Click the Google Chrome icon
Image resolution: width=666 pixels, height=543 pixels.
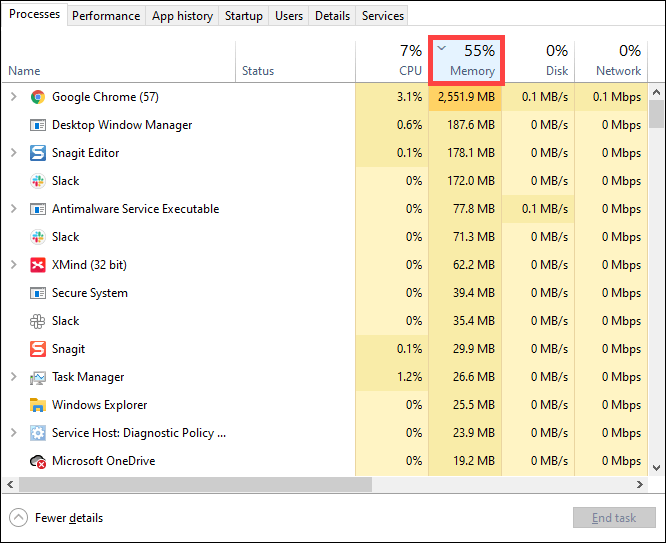click(x=38, y=97)
